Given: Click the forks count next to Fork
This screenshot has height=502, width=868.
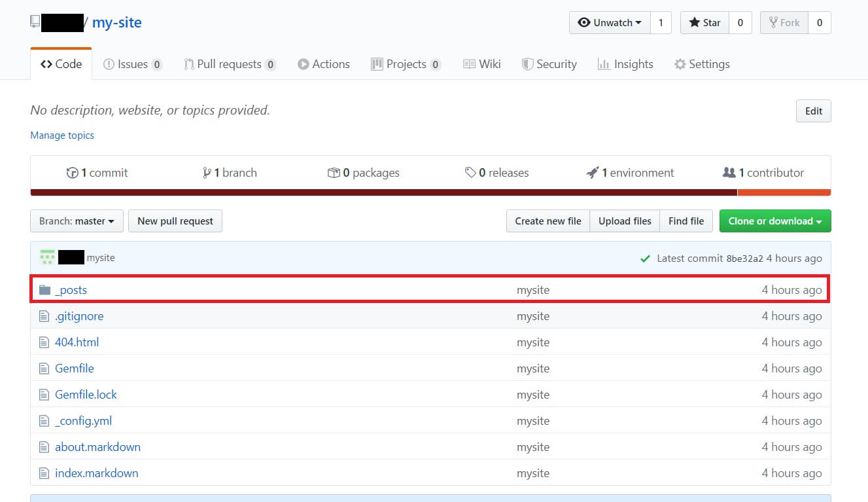Looking at the screenshot, I should [x=820, y=23].
